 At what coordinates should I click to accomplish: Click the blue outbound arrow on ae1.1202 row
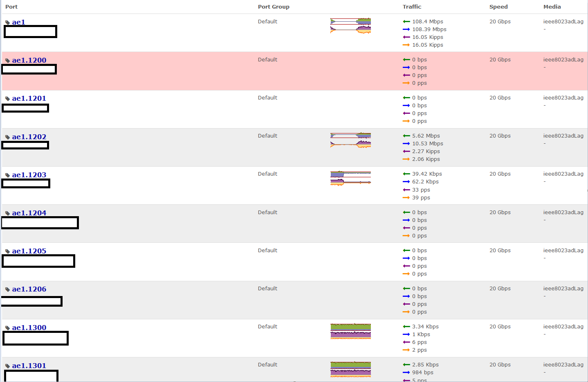406,143
